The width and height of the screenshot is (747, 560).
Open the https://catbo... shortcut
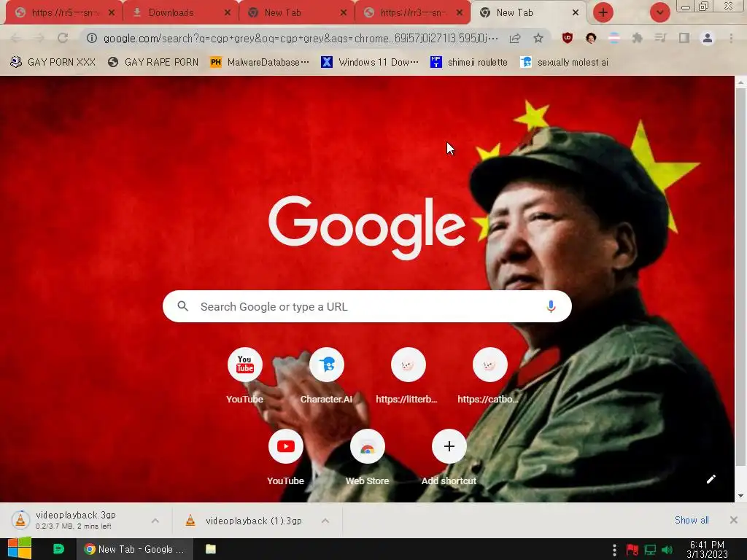[x=489, y=365]
